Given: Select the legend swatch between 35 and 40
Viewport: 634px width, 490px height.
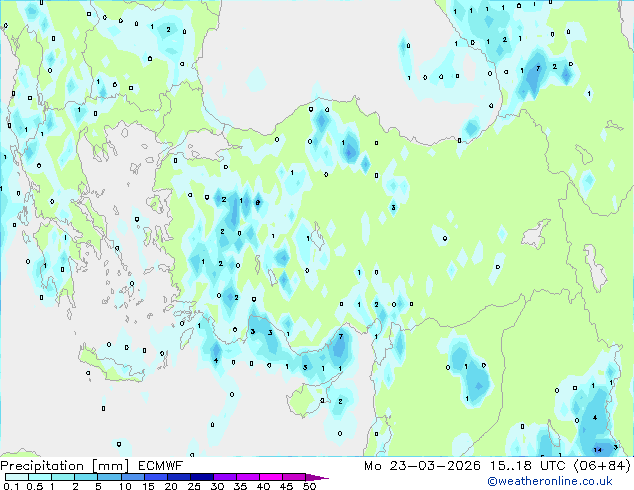Looking at the screenshot, I should tap(248, 477).
